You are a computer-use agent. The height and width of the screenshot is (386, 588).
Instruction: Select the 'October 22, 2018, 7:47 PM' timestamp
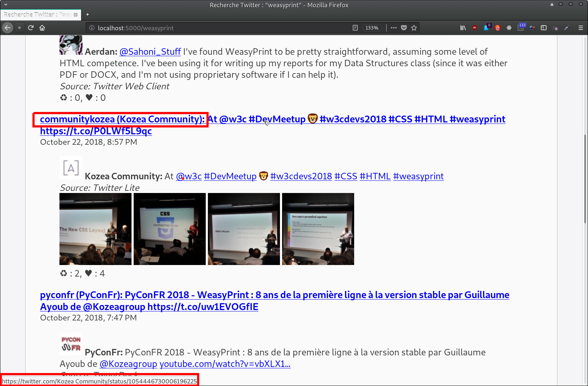tap(89, 318)
